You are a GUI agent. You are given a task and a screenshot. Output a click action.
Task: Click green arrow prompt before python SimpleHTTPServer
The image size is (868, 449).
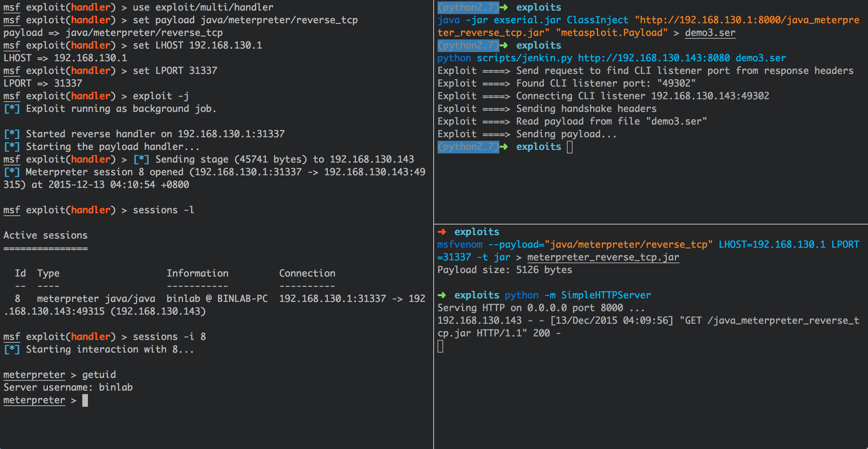click(442, 295)
